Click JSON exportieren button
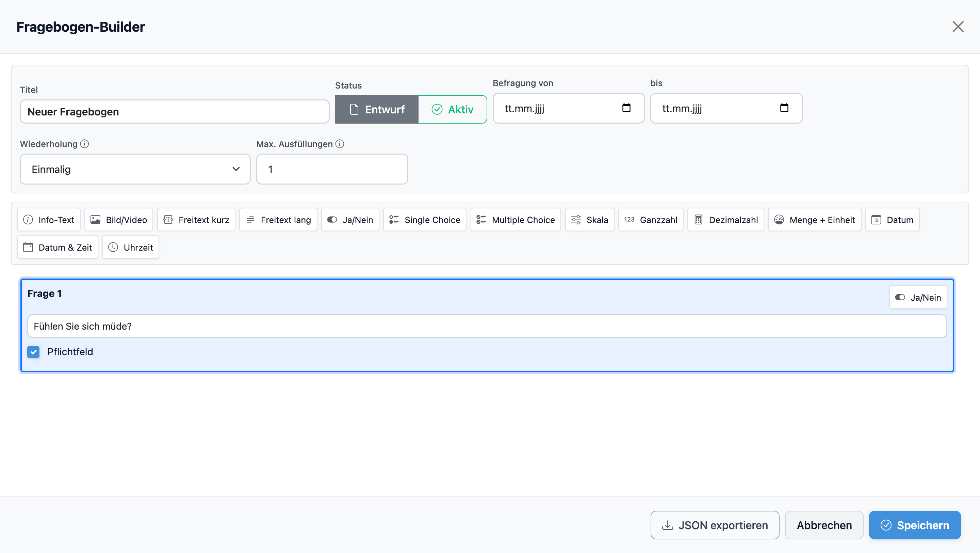The width and height of the screenshot is (980, 553). coord(715,525)
